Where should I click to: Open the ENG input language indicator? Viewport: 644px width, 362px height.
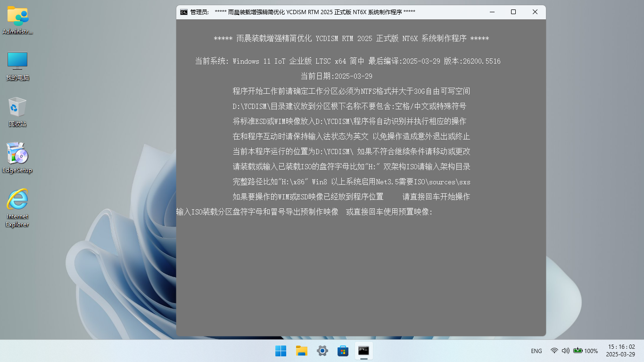point(537,351)
